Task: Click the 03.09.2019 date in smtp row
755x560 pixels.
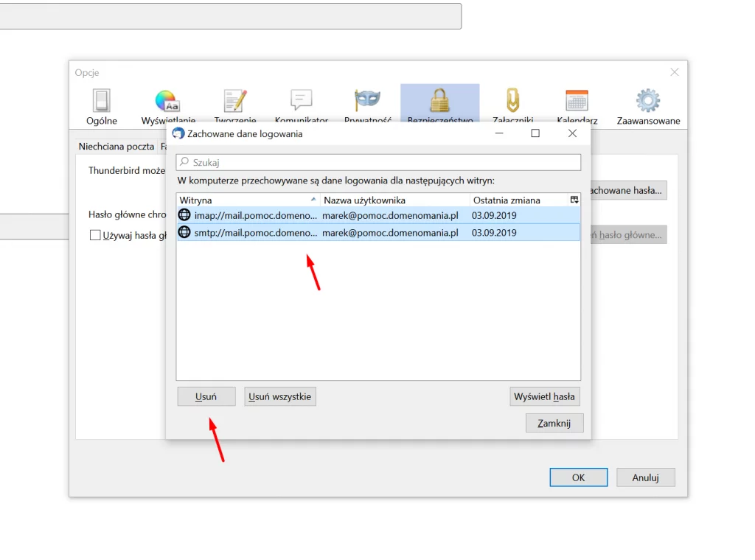Action: click(x=494, y=232)
